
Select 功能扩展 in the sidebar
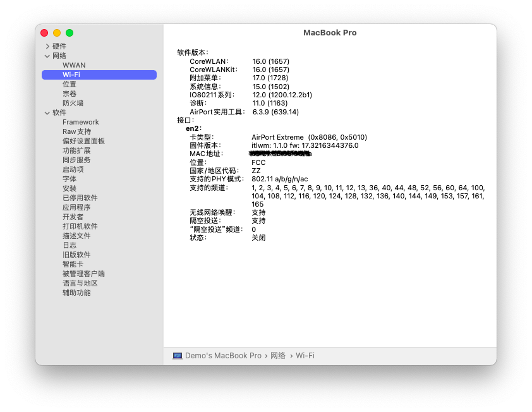pos(76,150)
